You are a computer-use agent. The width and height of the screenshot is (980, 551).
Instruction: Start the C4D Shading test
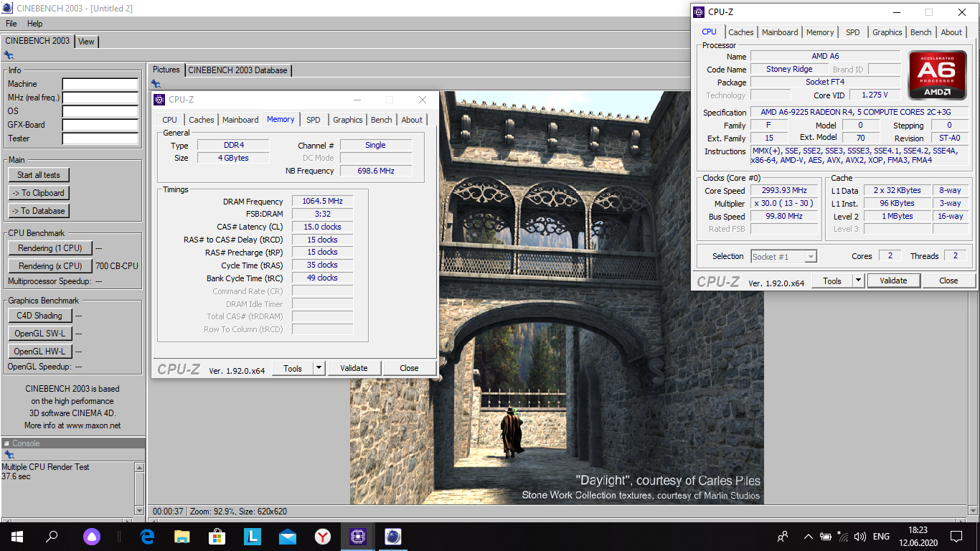(39, 316)
